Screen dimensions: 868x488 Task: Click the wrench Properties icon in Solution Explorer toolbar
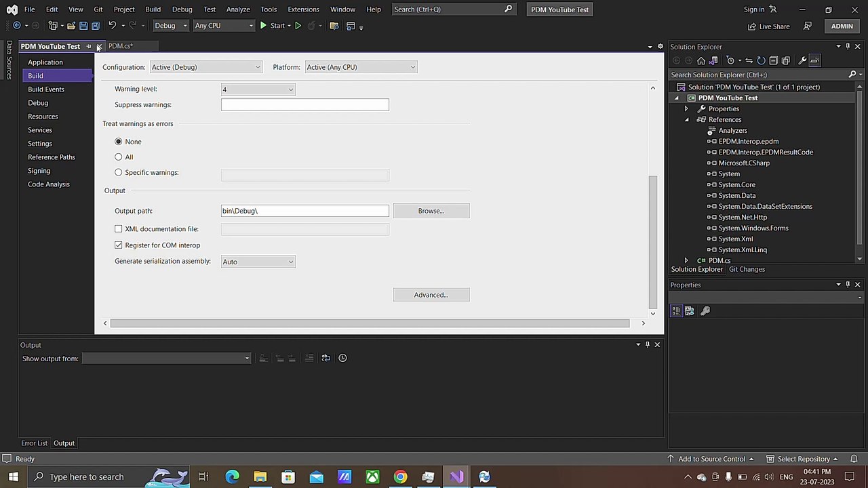(802, 60)
